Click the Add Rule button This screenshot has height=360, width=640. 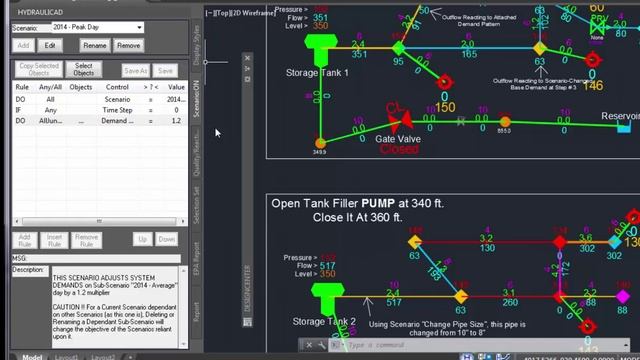point(25,240)
